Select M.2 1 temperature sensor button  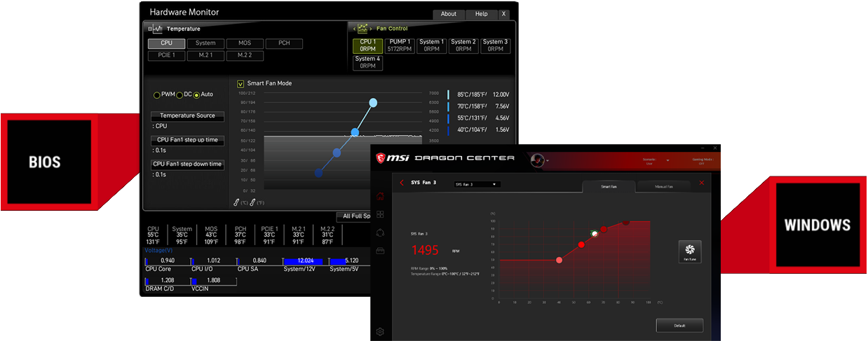coord(205,55)
